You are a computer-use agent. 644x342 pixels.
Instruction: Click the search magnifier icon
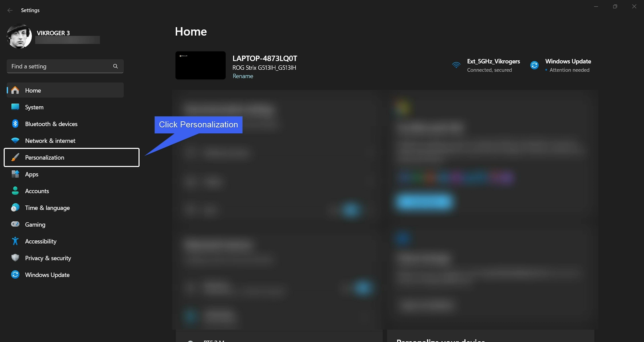tap(115, 66)
